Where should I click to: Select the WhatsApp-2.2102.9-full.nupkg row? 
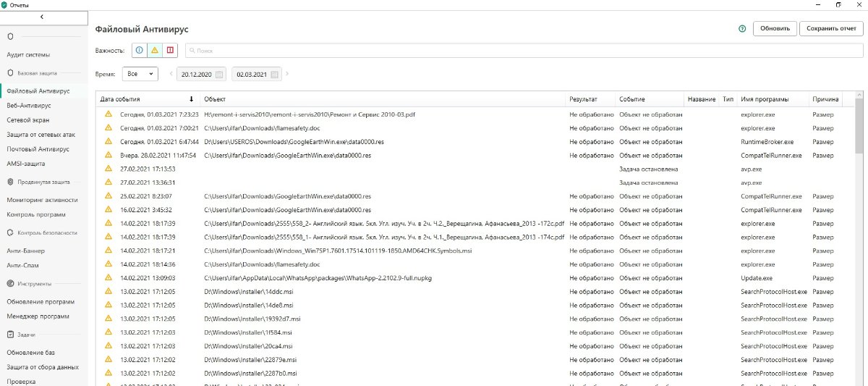coord(475,277)
